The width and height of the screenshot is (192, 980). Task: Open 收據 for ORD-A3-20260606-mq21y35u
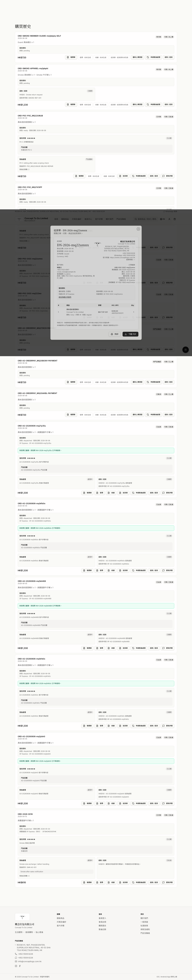tap(111, 493)
